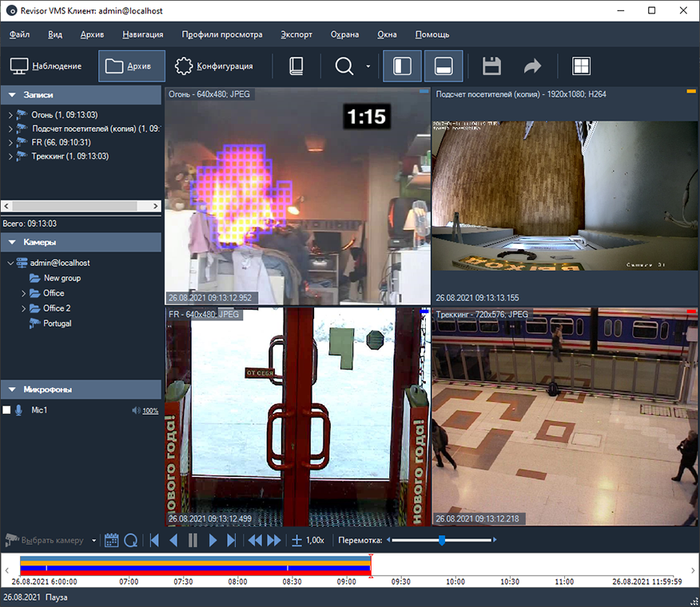Click the share arrow icon in toolbar
The image size is (700, 607).
point(532,66)
